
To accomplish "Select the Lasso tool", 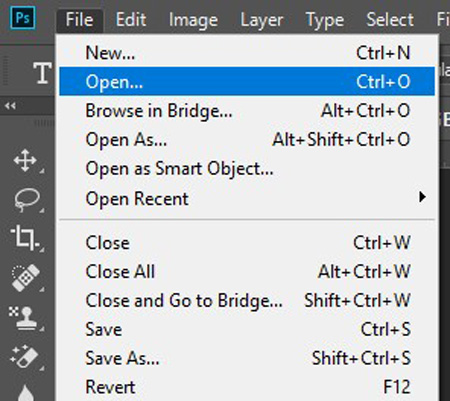I will point(27,200).
